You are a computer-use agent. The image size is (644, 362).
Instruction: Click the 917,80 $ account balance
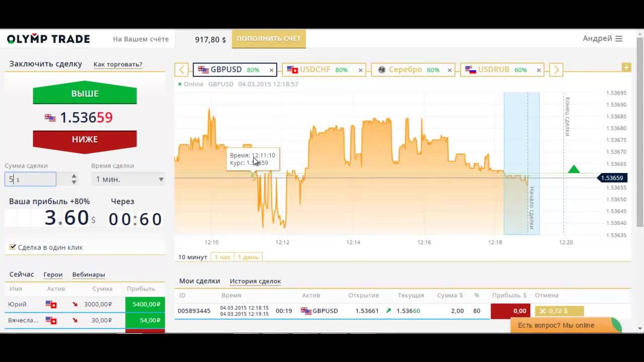point(210,39)
